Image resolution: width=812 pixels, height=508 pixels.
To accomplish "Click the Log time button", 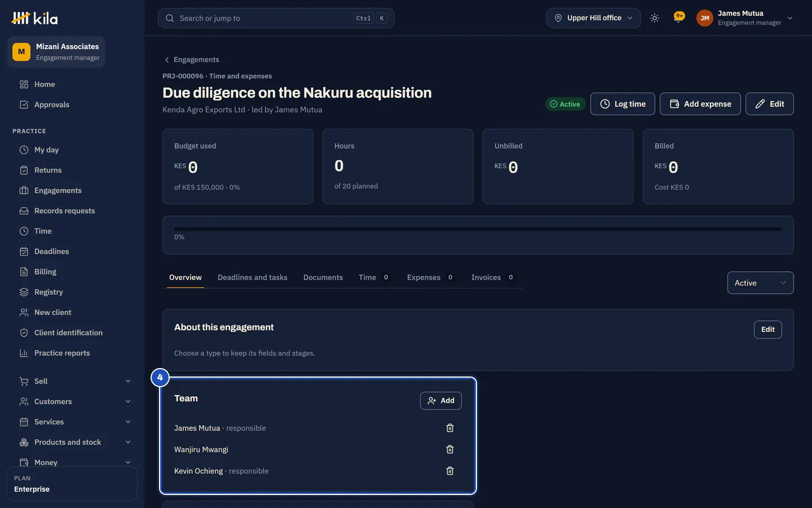I will tap(623, 104).
